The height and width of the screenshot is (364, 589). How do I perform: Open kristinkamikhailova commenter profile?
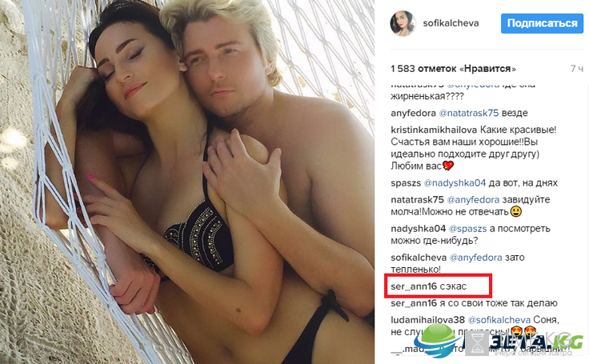(x=434, y=130)
